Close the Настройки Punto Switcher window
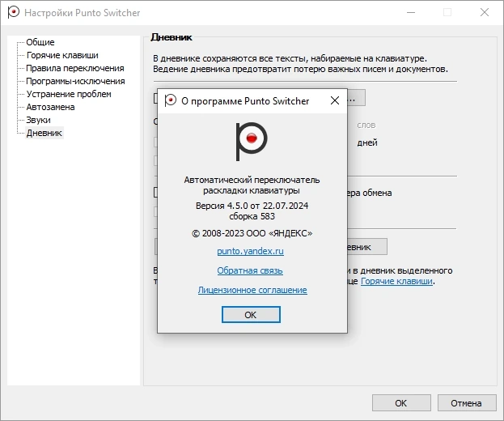This screenshot has width=504, height=421. pyautogui.click(x=485, y=12)
